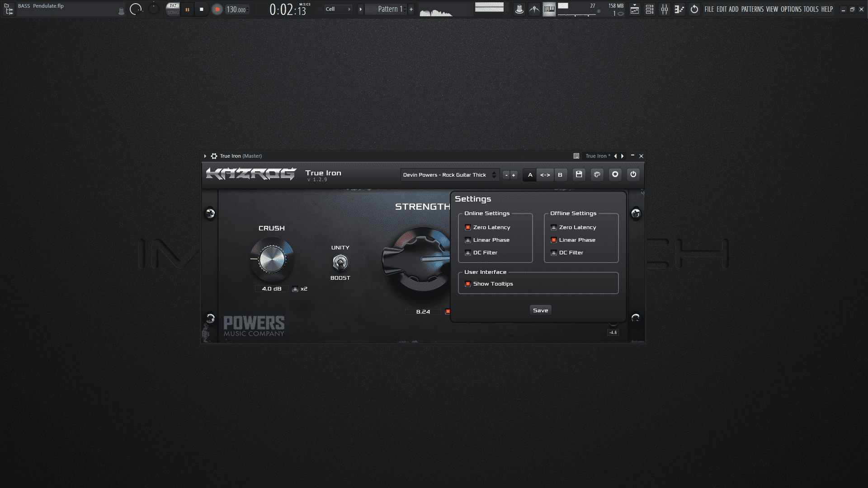
Task: Click the pause playback button
Action: [x=187, y=9]
